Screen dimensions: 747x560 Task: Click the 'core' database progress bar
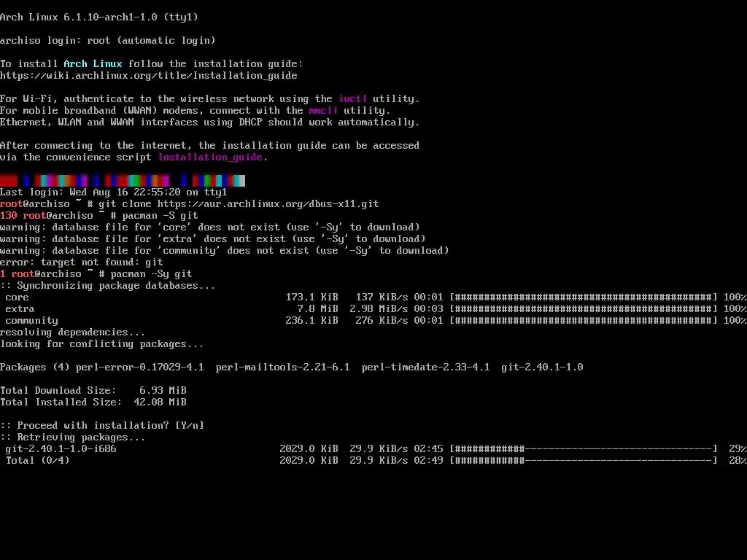(x=584, y=297)
